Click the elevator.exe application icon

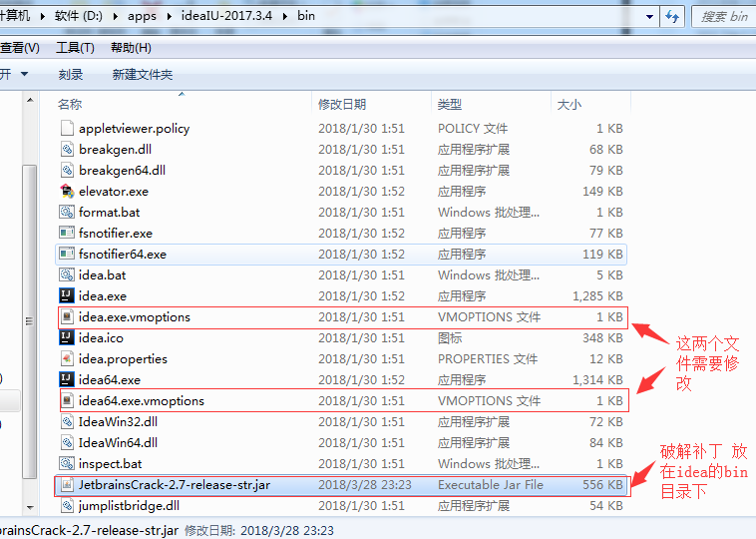pyautogui.click(x=67, y=191)
